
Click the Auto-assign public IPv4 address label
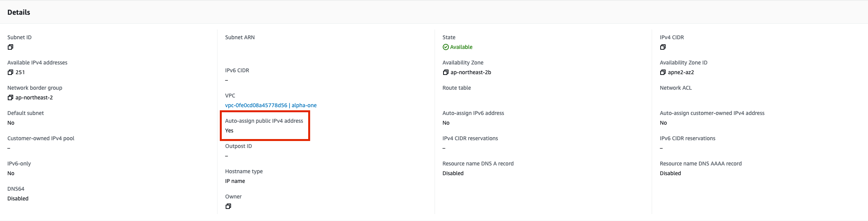(x=264, y=121)
